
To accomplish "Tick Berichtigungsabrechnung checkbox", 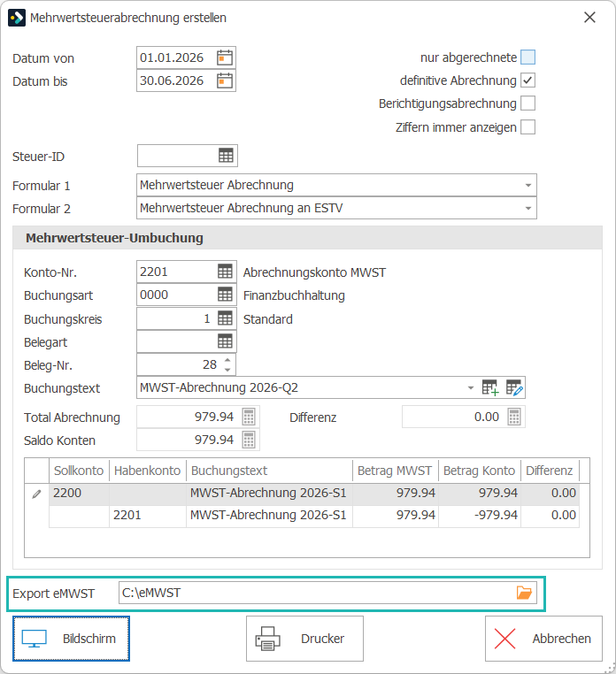I will tap(527, 103).
